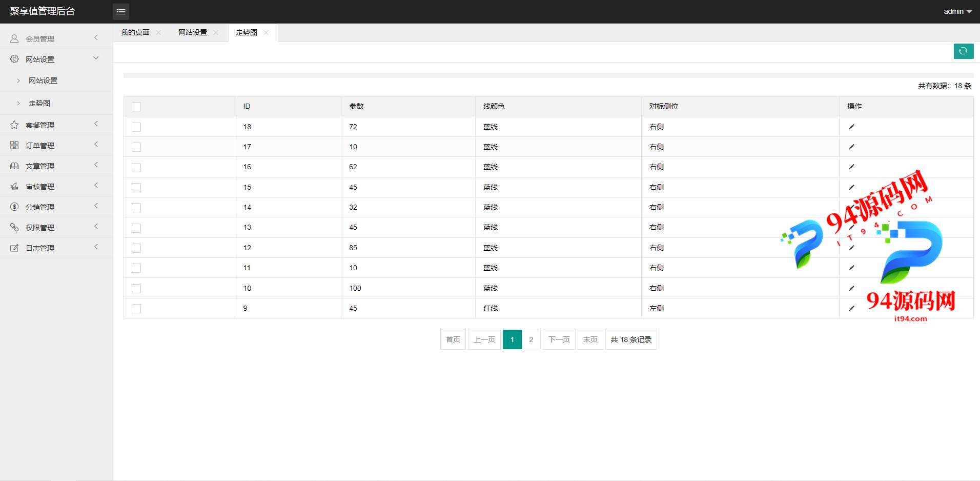This screenshot has width=980, height=481.
Task: Go to first page 首页
Action: click(453, 339)
